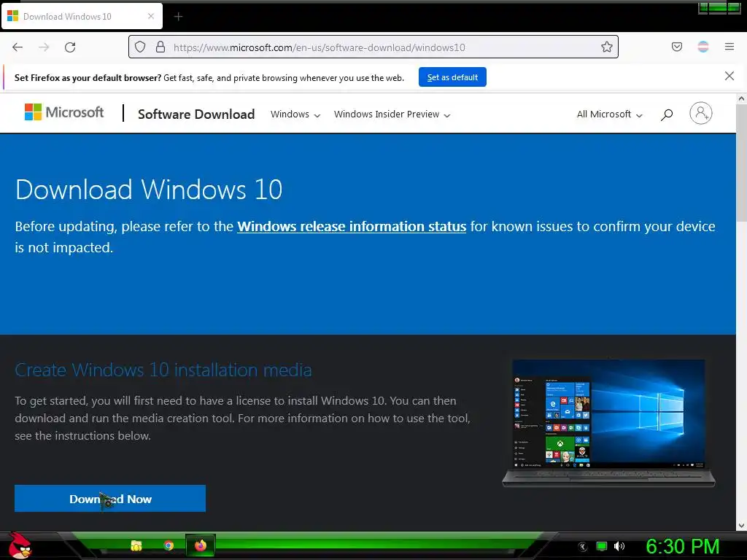Select the Download Windows 10 tab
Viewport: 747px width, 560px height.
click(x=82, y=17)
